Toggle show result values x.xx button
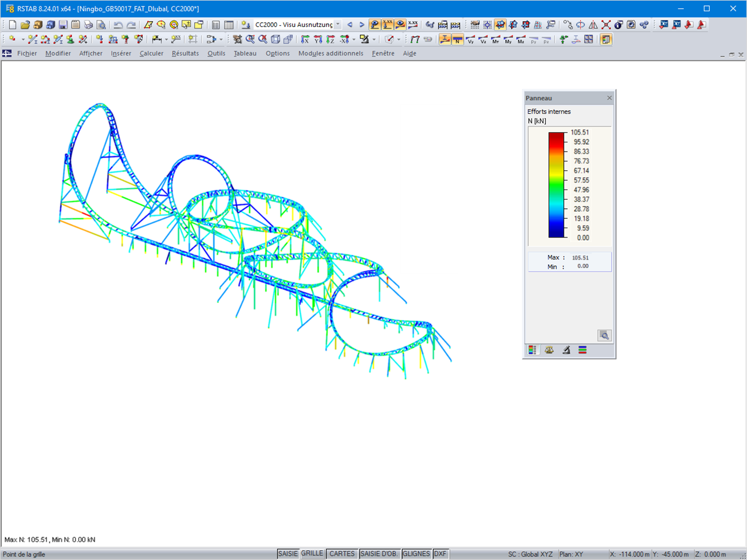The width and height of the screenshot is (747, 560). 413,24
